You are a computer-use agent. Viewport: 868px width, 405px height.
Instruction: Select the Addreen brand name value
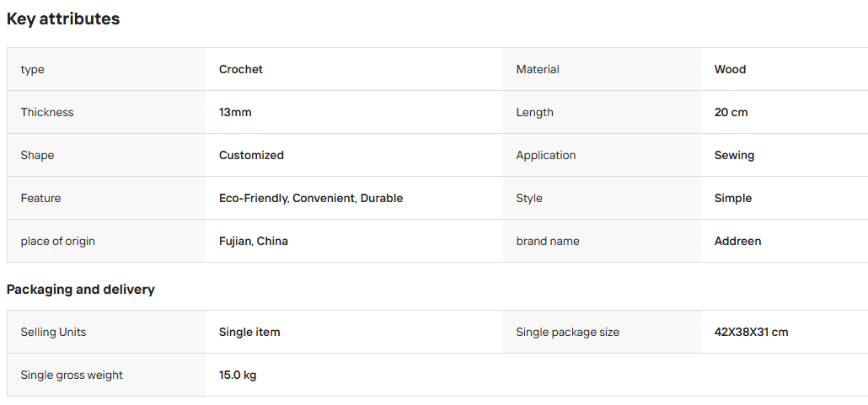pyautogui.click(x=738, y=241)
